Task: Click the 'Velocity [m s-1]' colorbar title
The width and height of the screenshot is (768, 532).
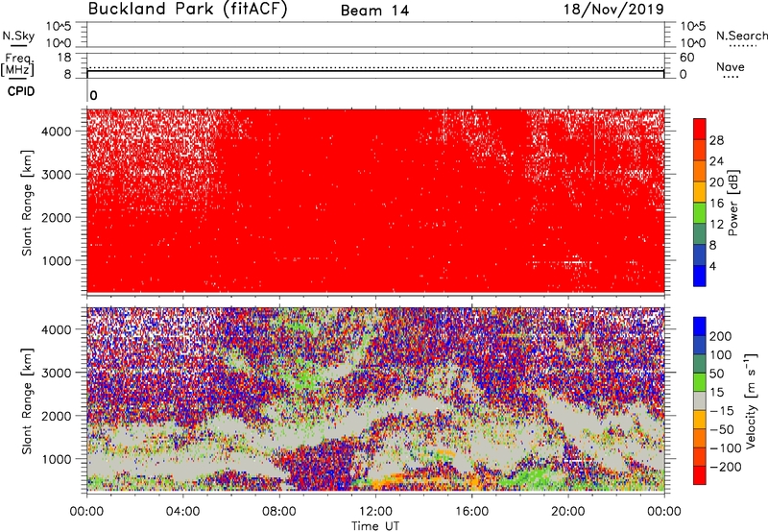Action: tap(751, 400)
